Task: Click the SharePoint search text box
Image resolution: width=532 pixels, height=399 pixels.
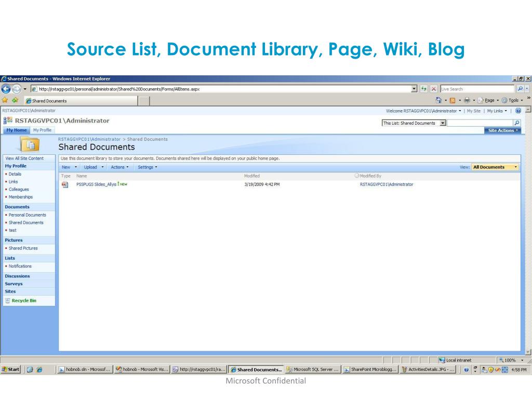Action: (480, 123)
